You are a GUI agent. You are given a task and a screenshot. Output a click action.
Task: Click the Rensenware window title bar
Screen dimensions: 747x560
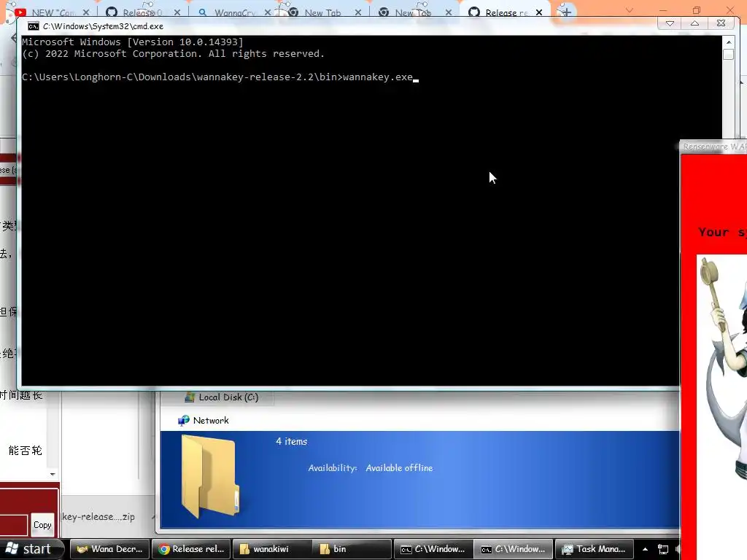click(713, 147)
